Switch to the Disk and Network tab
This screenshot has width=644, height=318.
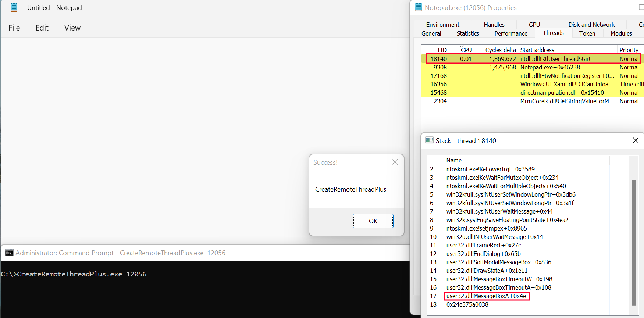pos(591,25)
